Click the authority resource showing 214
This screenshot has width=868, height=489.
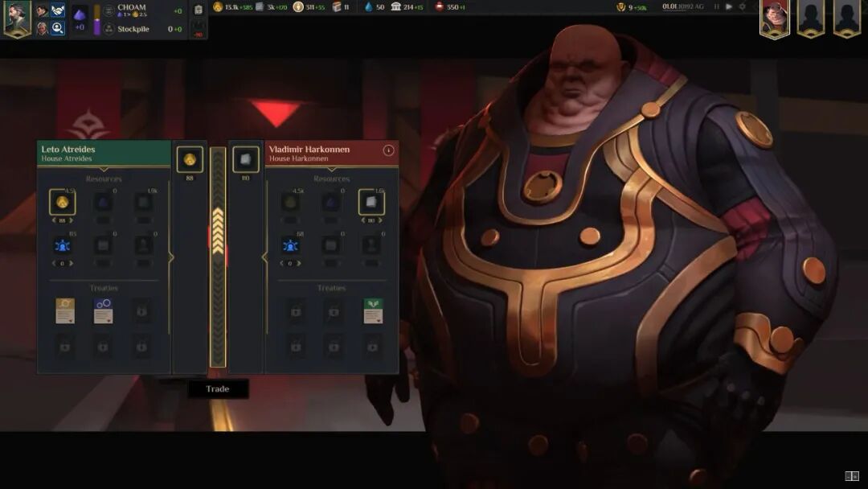pyautogui.click(x=407, y=7)
